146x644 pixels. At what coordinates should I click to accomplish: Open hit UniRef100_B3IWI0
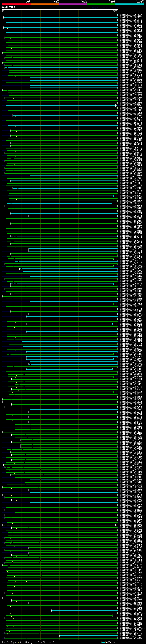point(131,85)
